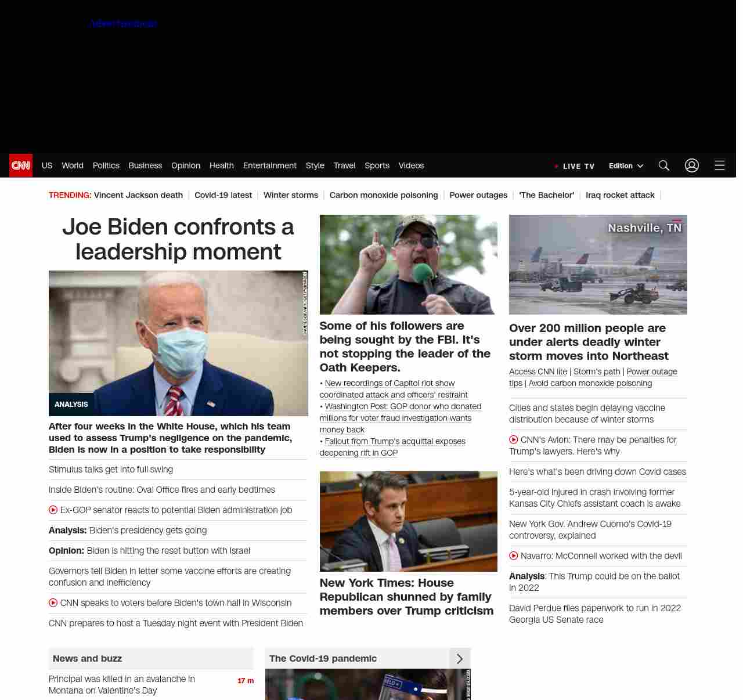Image resolution: width=743 pixels, height=700 pixels.
Task: Open the Storm's path link
Action: (x=597, y=371)
